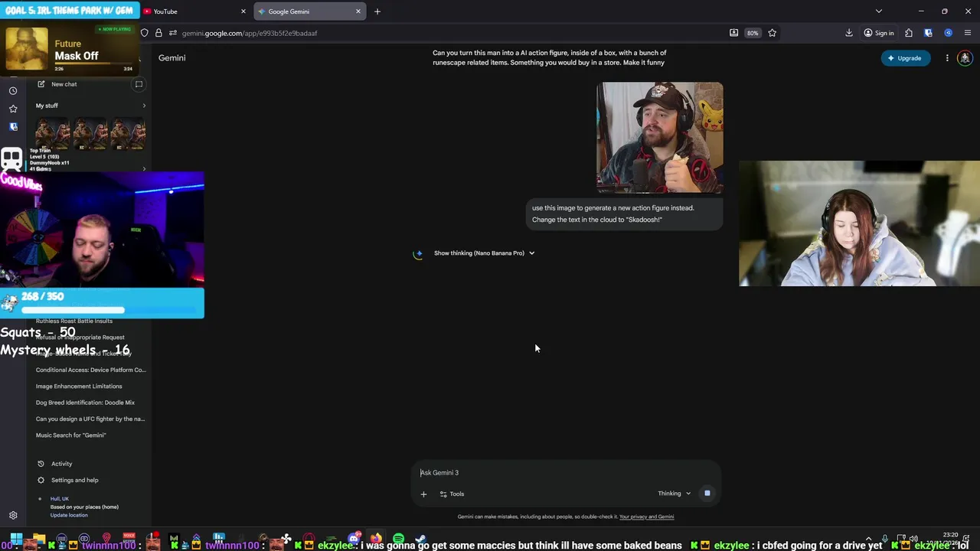Open Spotify from the taskbar
Viewport: 980px width, 551px height.
coord(398,539)
